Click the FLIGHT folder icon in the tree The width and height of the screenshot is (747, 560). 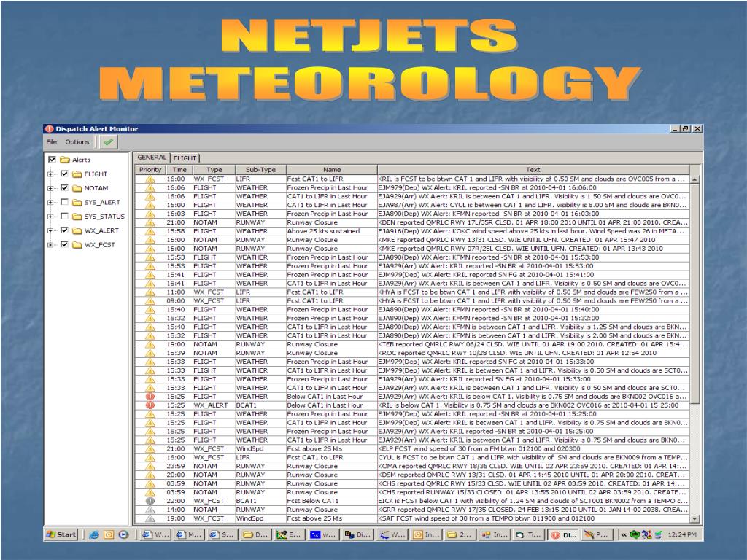click(77, 174)
